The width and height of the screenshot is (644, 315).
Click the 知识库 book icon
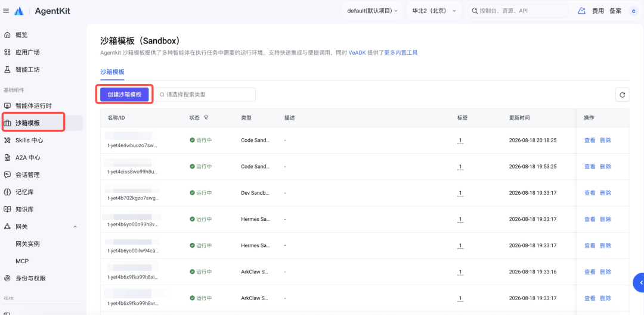(x=7, y=209)
